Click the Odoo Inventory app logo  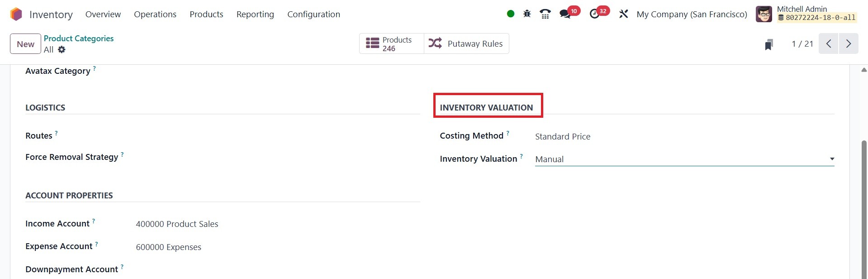[x=16, y=14]
